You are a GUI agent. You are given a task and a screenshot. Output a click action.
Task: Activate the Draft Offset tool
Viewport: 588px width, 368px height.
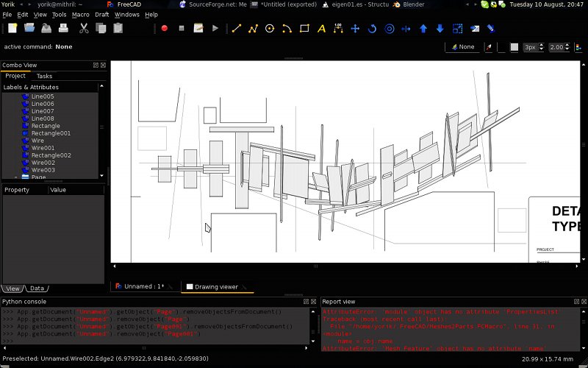click(390, 29)
